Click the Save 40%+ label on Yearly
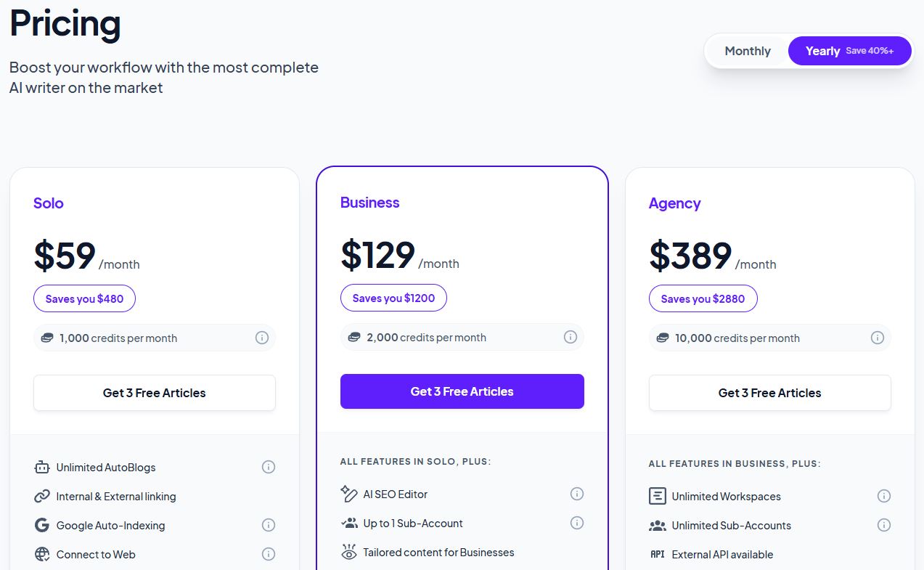Screen dimensions: 924x570 pos(870,50)
